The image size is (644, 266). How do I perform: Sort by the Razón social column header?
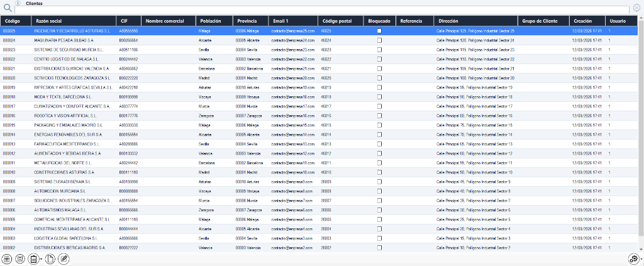[x=74, y=21]
